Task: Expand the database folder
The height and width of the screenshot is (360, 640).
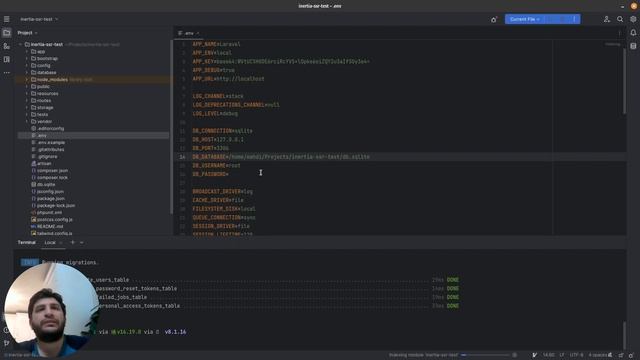Action: click(x=27, y=73)
